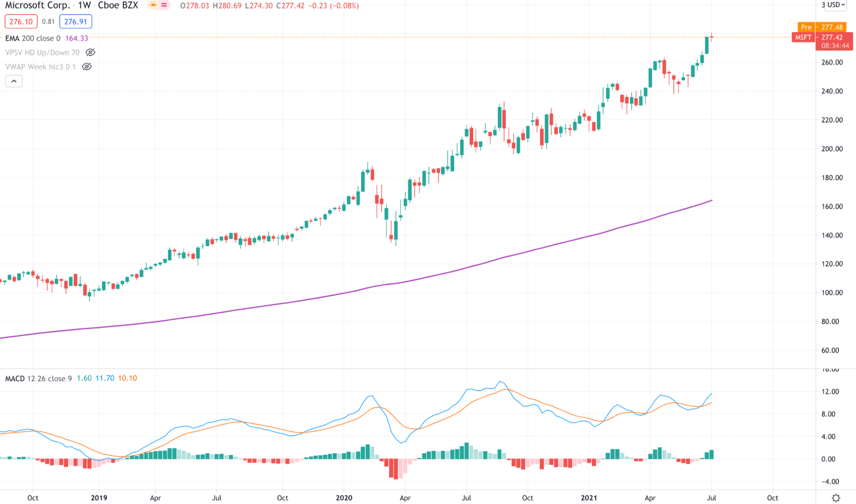Click the close price C277.42
856x504 pixels.
pyautogui.click(x=291, y=6)
